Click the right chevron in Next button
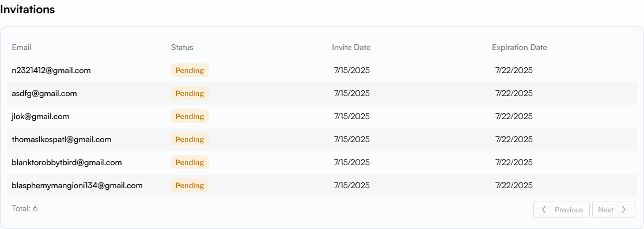Viewport: 644px width, 229px height. [623, 209]
